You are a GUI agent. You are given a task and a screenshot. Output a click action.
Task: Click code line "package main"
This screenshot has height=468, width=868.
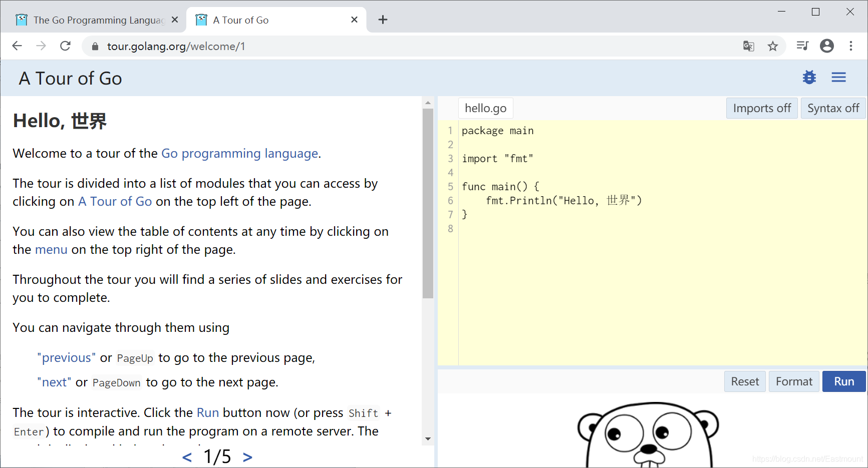[x=498, y=131]
